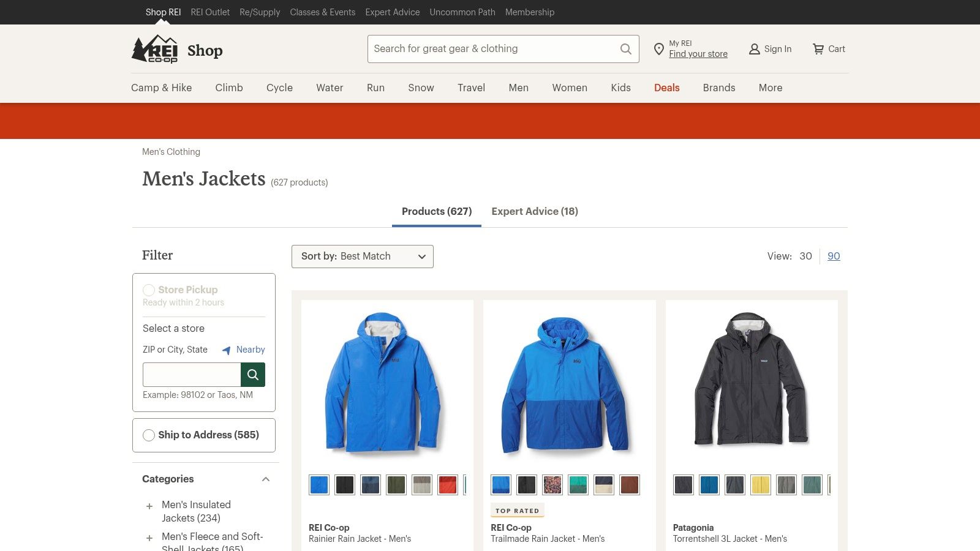Collapse the Categories filter section

266,479
